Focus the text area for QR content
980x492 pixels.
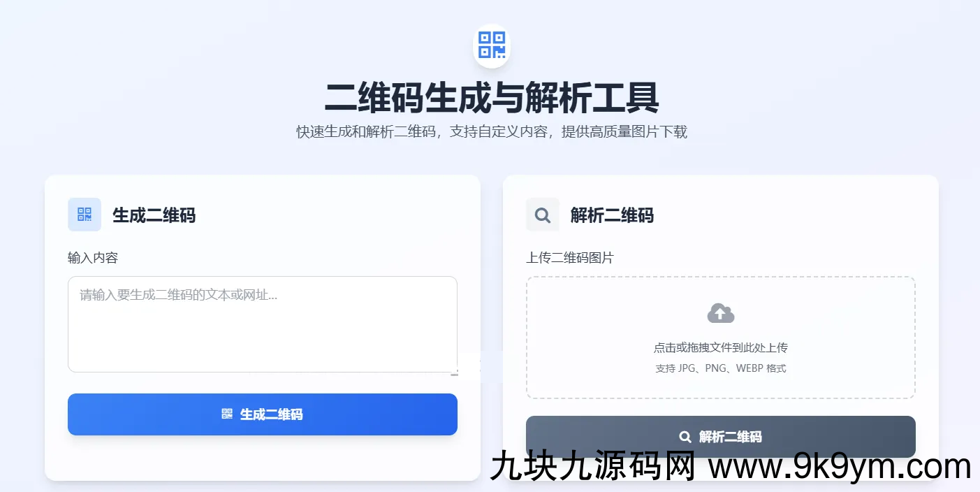click(x=263, y=324)
